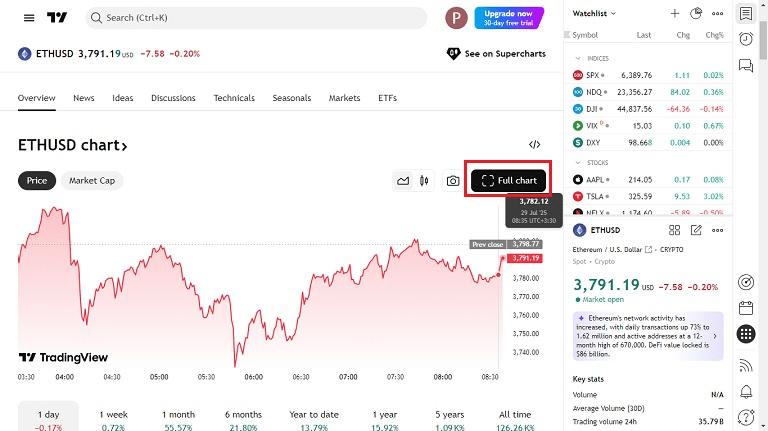Screen dimensions: 768x431
Task: Click the Search (Ctrl+K) field
Action: [x=256, y=18]
